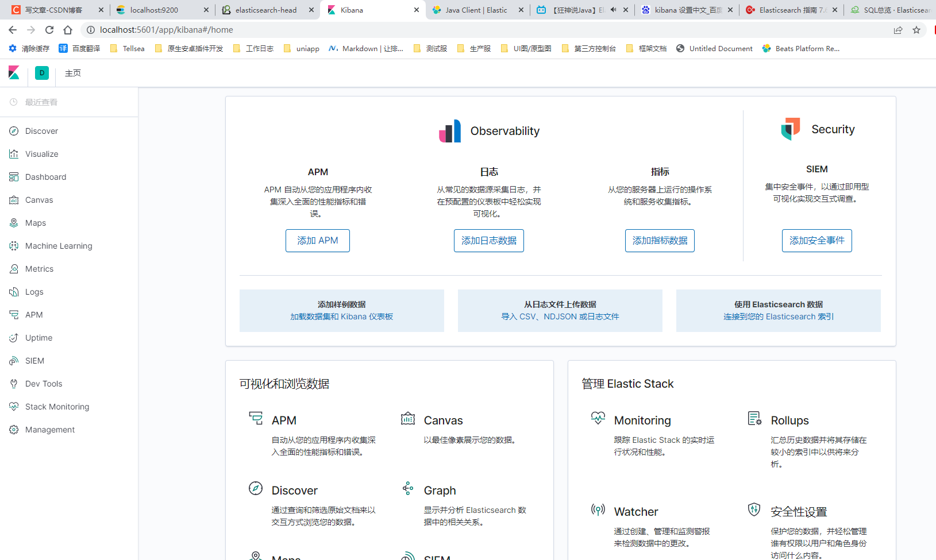Open the 工作日志 bookmark folder
Image resolution: width=936 pixels, height=560 pixels.
(253, 49)
